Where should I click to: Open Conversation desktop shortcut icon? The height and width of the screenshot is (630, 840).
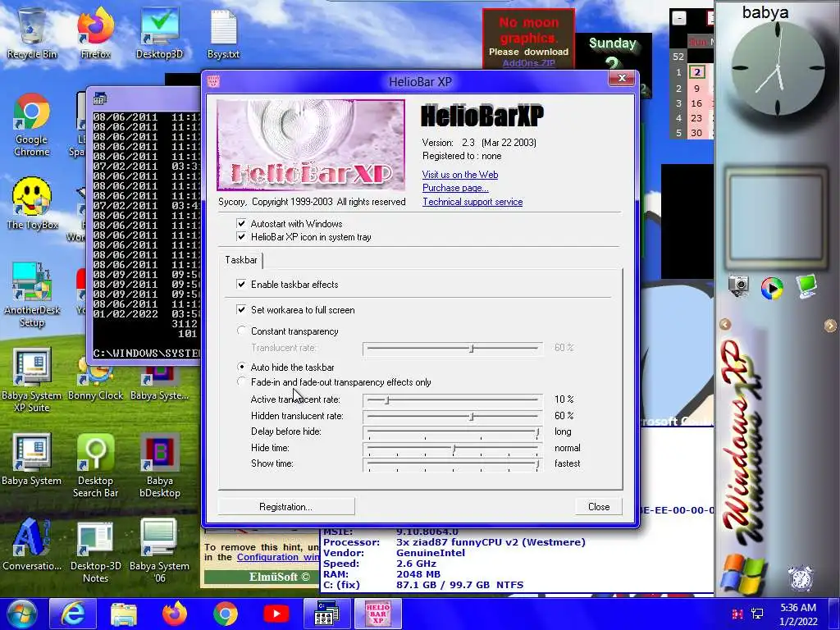click(x=32, y=545)
